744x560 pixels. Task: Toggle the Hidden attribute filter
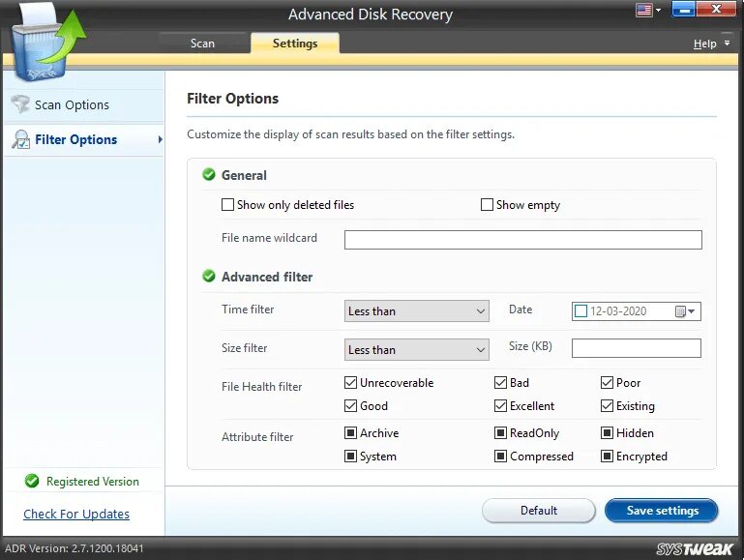pyautogui.click(x=607, y=433)
